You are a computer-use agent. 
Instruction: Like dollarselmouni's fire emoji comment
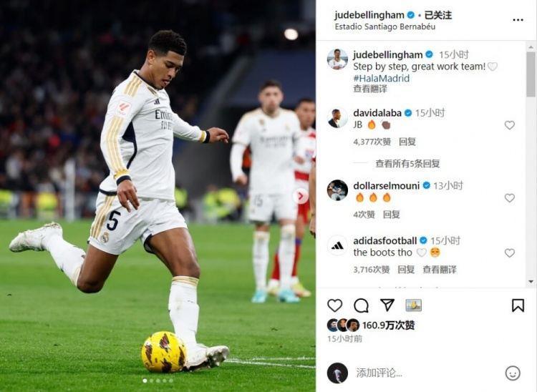click(x=510, y=198)
